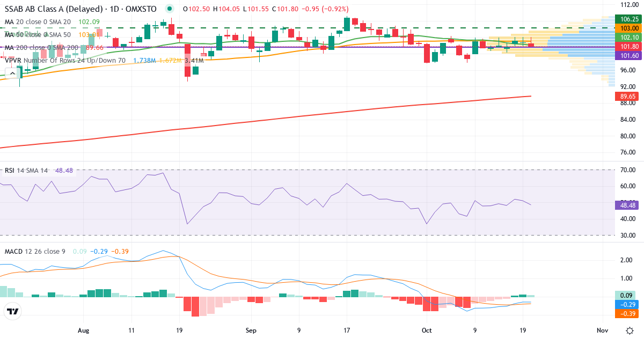Click the RSI legend value 48.48
The image size is (644, 338).
pos(63,171)
